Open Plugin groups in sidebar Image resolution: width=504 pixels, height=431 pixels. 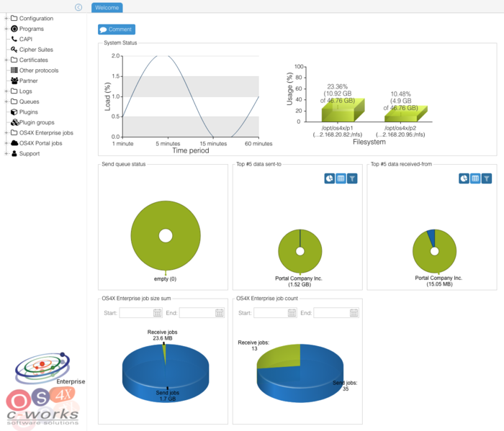tap(36, 122)
